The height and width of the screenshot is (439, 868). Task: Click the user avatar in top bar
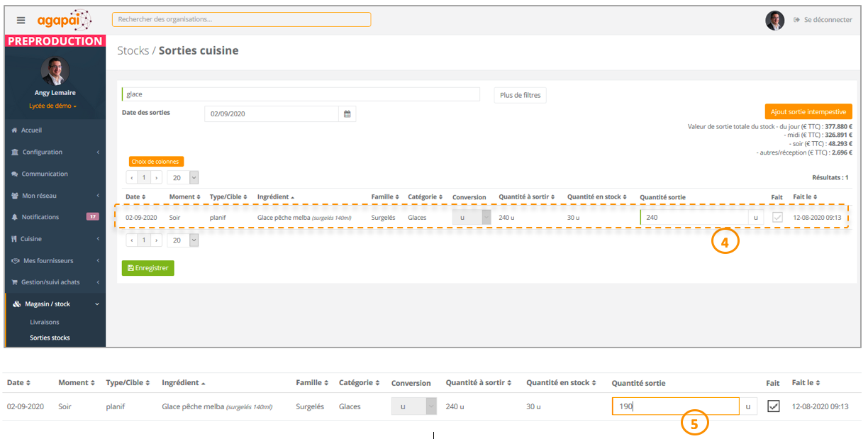pyautogui.click(x=775, y=20)
